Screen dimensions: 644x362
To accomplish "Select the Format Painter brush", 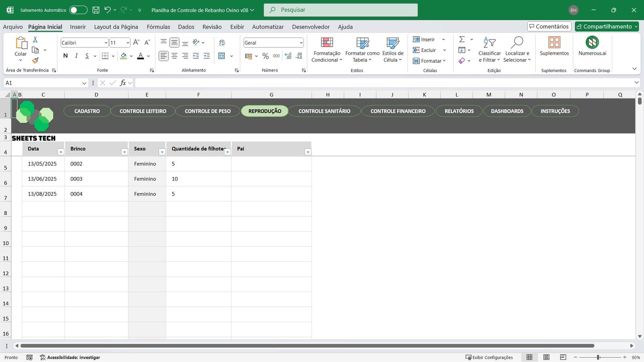I will pos(35,60).
